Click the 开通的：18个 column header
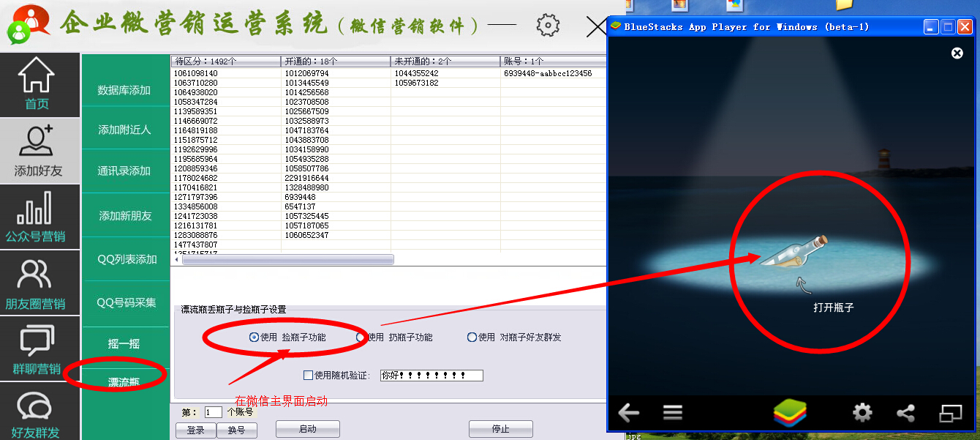Image resolution: width=980 pixels, height=440 pixels. point(336,61)
